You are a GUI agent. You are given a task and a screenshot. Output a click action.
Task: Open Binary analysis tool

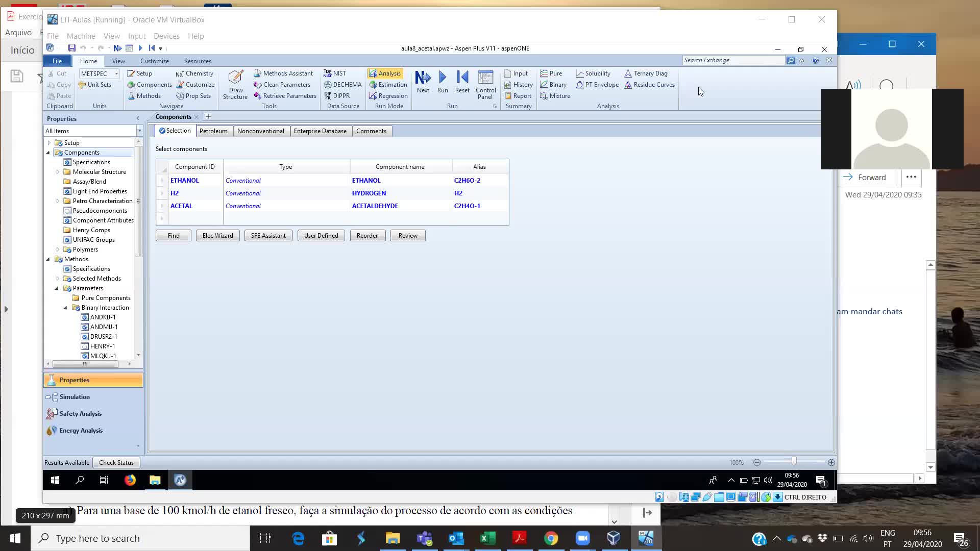coord(553,85)
